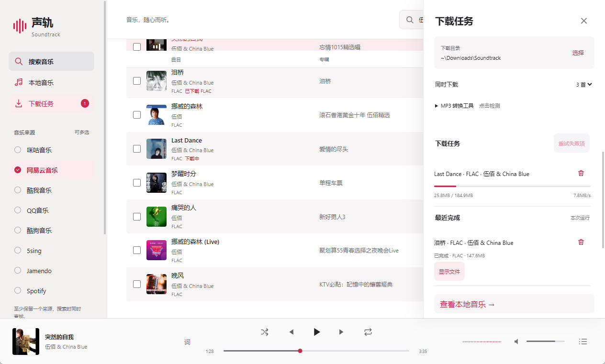Tick the checkbox for 梦醒时分
The height and width of the screenshot is (364, 605).
137,183
